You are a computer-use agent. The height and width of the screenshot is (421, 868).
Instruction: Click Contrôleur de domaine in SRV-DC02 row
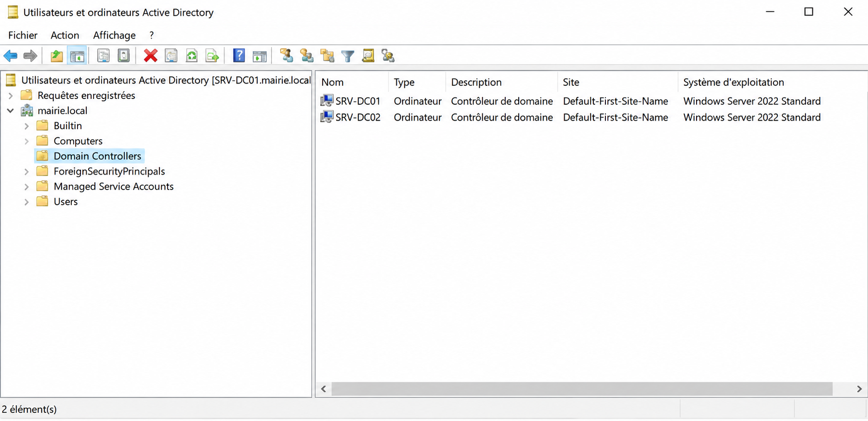(x=501, y=117)
